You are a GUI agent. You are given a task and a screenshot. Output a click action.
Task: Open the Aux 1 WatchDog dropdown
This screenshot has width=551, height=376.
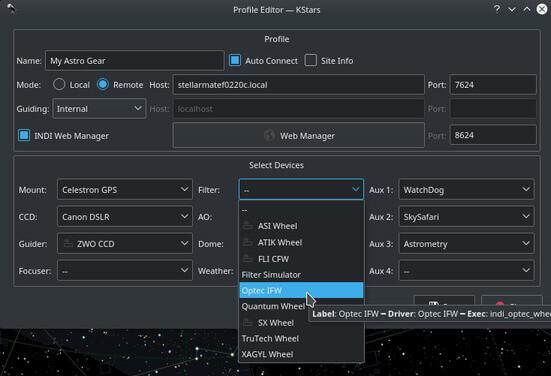click(466, 189)
